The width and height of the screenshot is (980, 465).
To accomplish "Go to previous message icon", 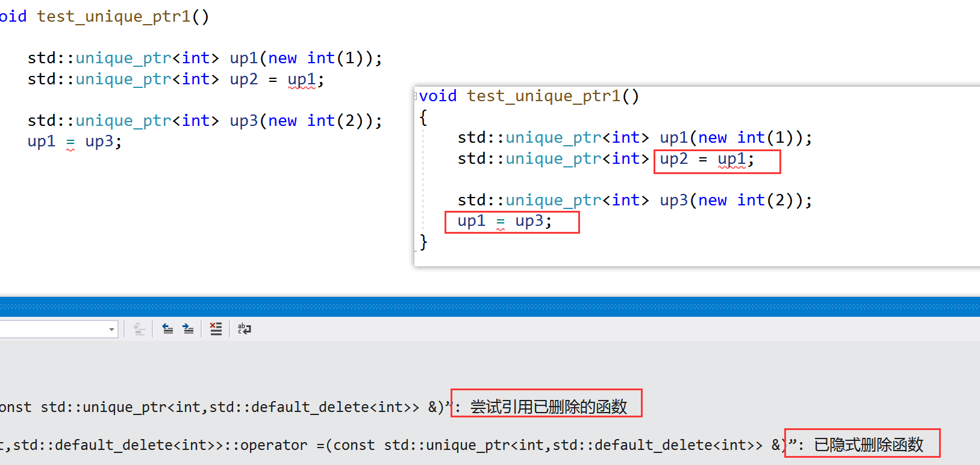I will tap(167, 329).
